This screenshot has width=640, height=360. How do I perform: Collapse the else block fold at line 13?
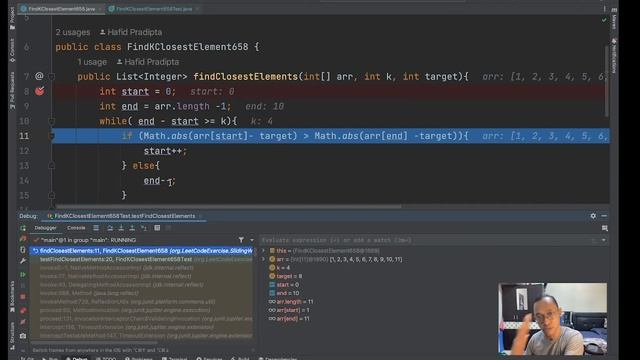(x=52, y=166)
